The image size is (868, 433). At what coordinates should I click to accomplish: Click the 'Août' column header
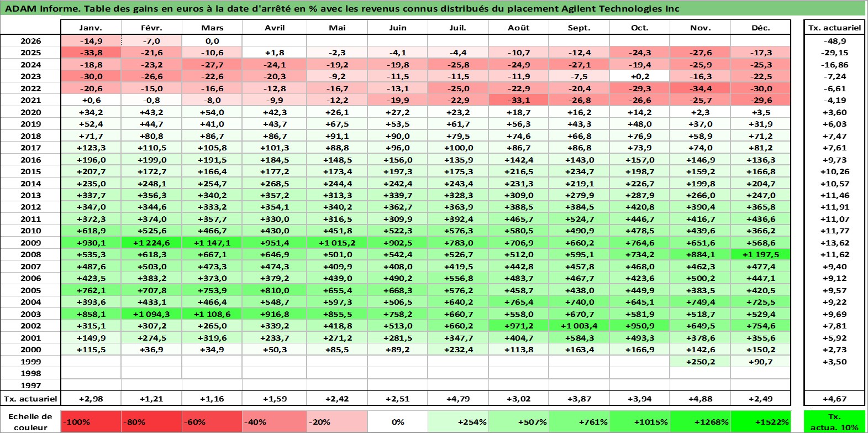coord(518,28)
